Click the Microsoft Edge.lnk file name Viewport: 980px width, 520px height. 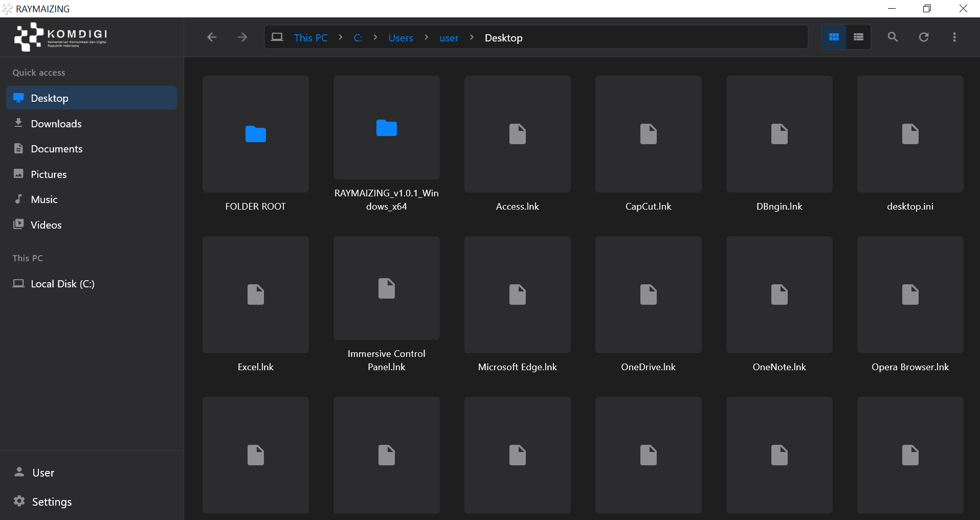518,367
